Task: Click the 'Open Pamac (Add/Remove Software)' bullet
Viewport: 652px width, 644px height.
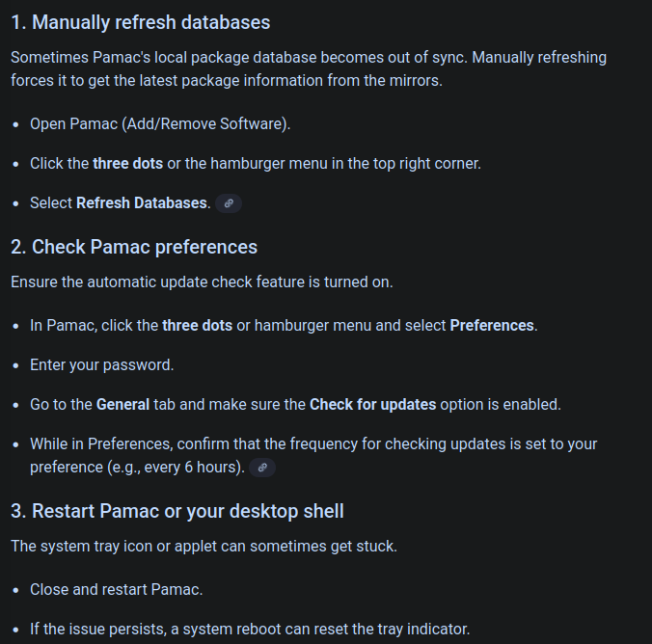Action: tap(160, 124)
